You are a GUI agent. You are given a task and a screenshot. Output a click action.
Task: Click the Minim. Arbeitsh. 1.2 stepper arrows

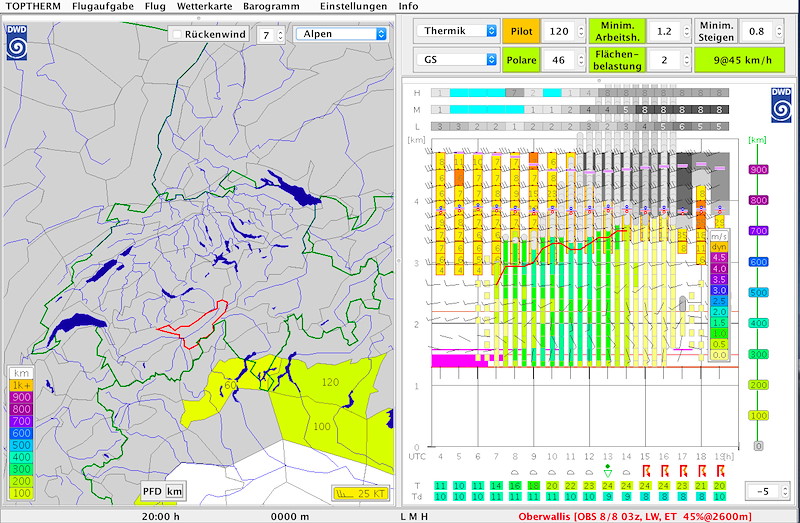(687, 31)
